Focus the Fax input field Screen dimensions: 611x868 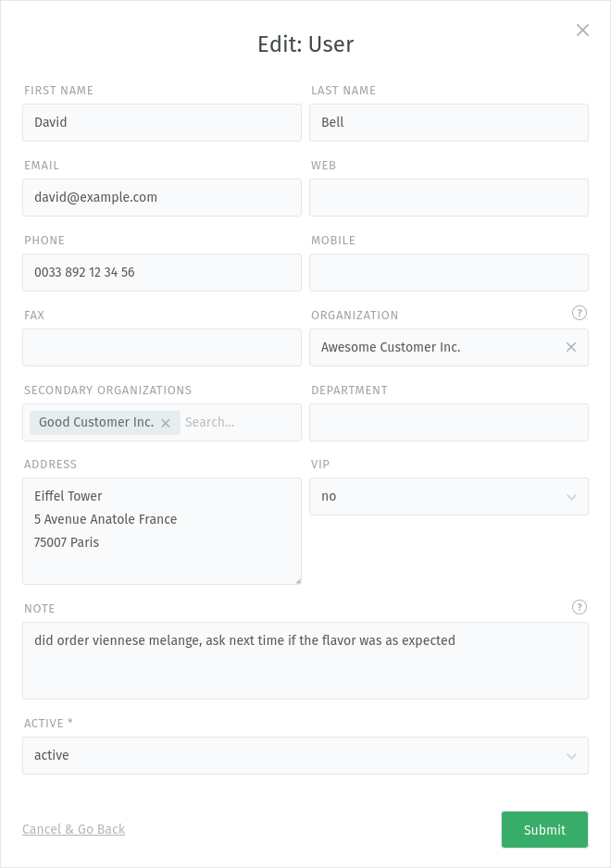tap(162, 347)
